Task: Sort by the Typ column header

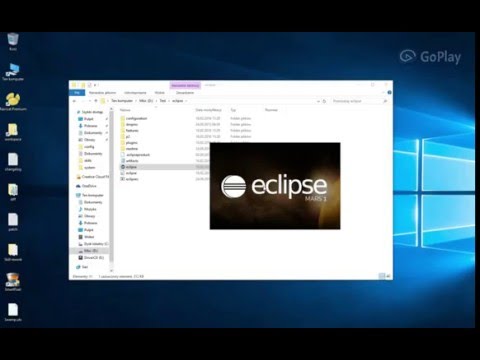Action: (233, 110)
